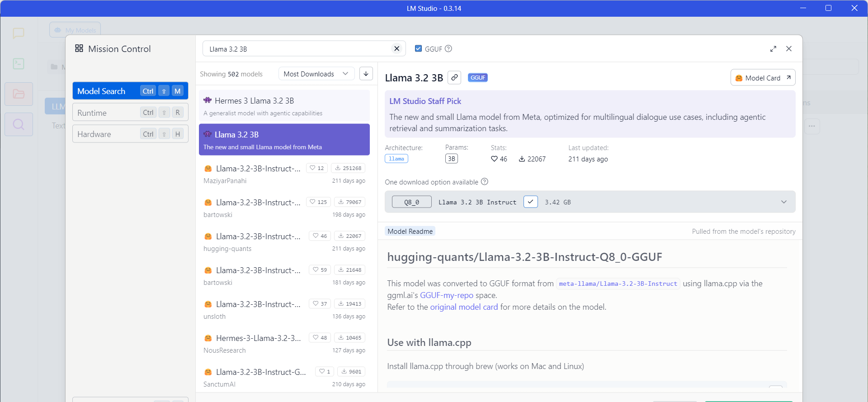The image size is (868, 402).
Task: Click the 1 like badge on SanctumAI result
Action: [x=325, y=372]
